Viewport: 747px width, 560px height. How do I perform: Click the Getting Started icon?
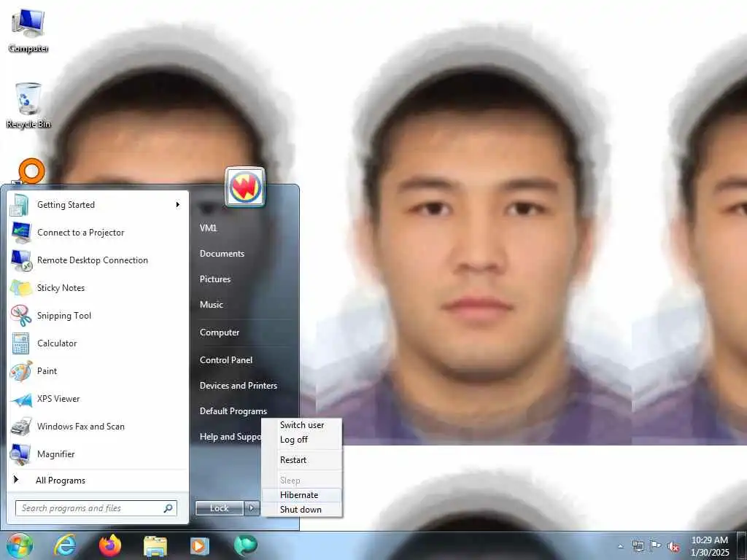(20, 205)
